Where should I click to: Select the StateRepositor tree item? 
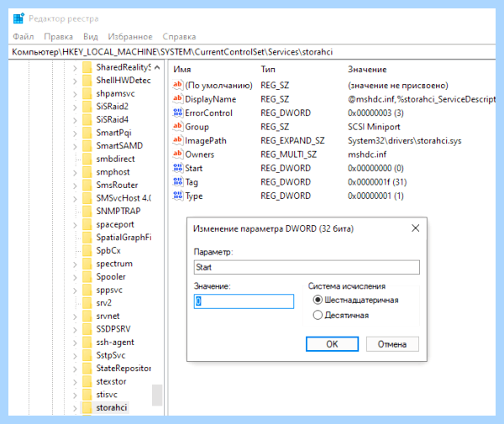[123, 368]
